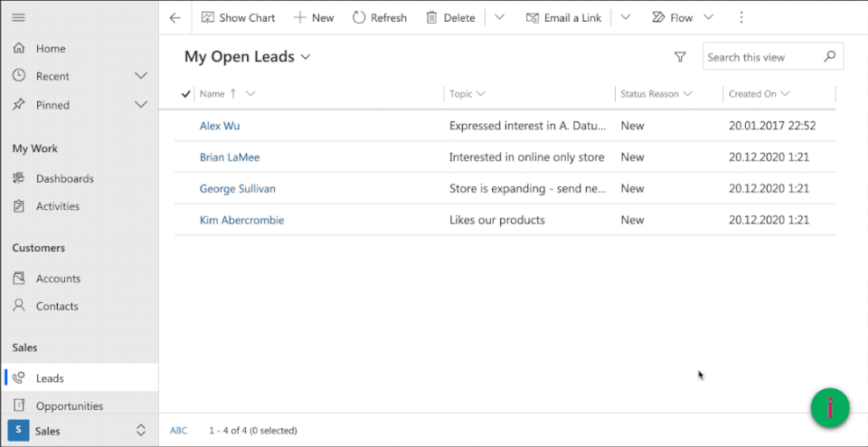Open the Delete split-button dropdown arrow
868x447 pixels.
pyautogui.click(x=499, y=17)
